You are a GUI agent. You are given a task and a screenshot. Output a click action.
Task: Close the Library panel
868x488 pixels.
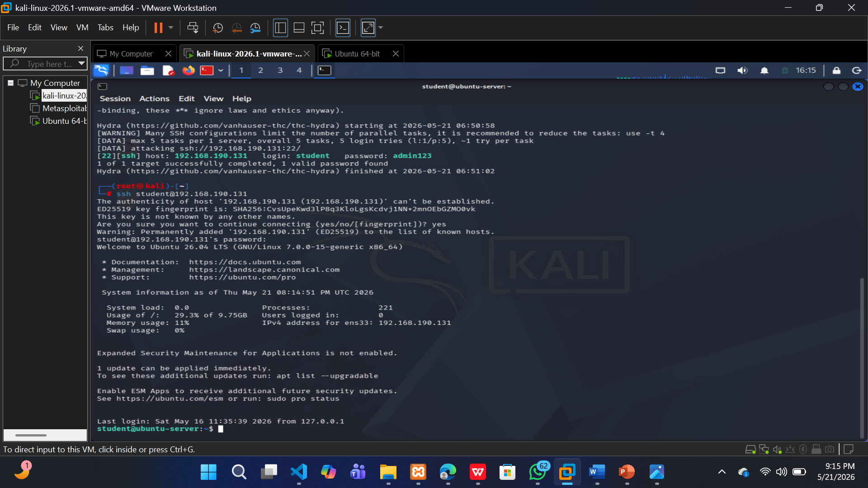pyautogui.click(x=80, y=48)
